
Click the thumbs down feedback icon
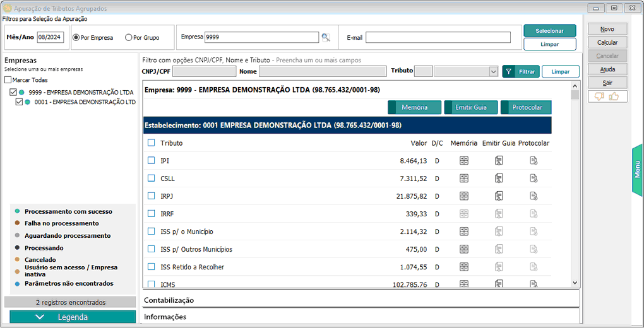(599, 97)
